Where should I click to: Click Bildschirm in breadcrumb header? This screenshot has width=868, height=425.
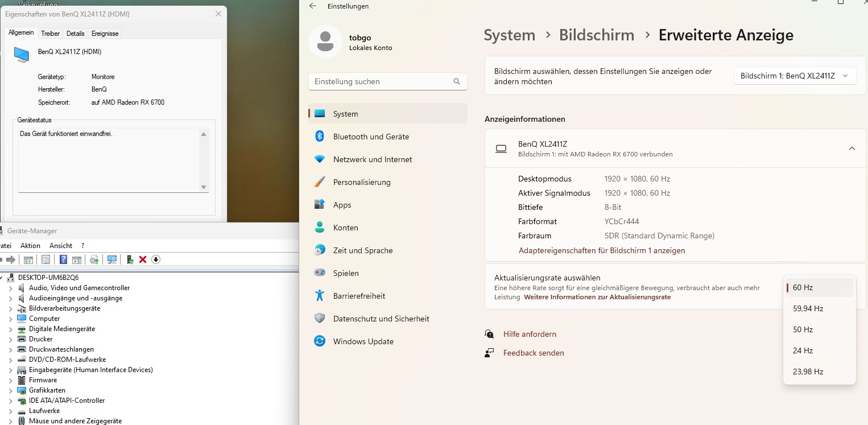(x=597, y=35)
